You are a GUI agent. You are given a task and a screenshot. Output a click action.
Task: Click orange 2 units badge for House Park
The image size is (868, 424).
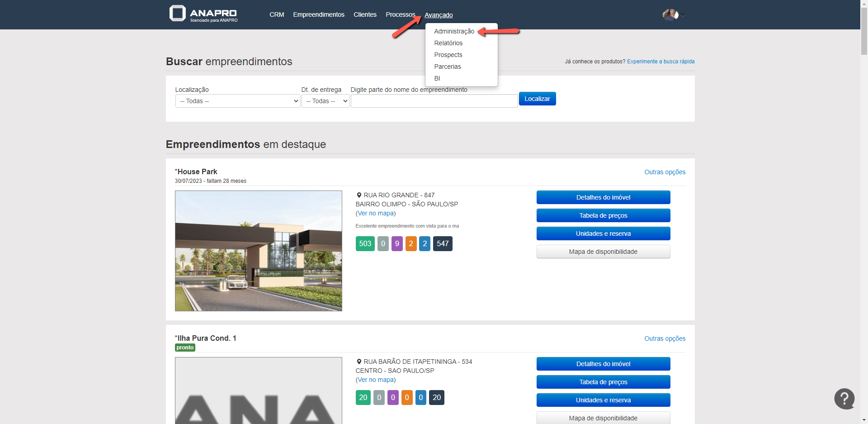(411, 244)
